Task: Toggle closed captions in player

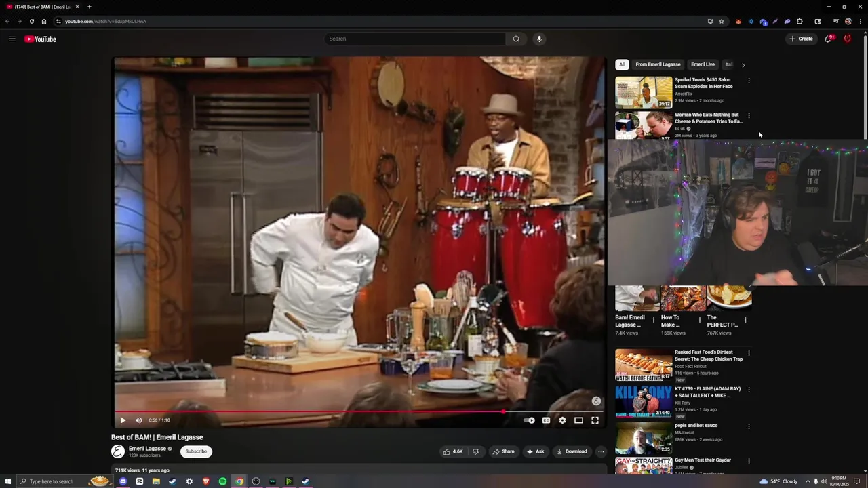Action: coord(546,420)
